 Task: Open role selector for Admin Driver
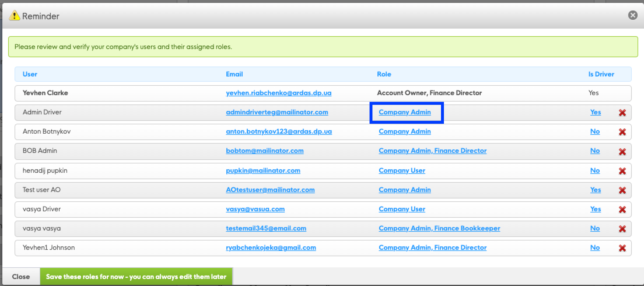(x=405, y=112)
